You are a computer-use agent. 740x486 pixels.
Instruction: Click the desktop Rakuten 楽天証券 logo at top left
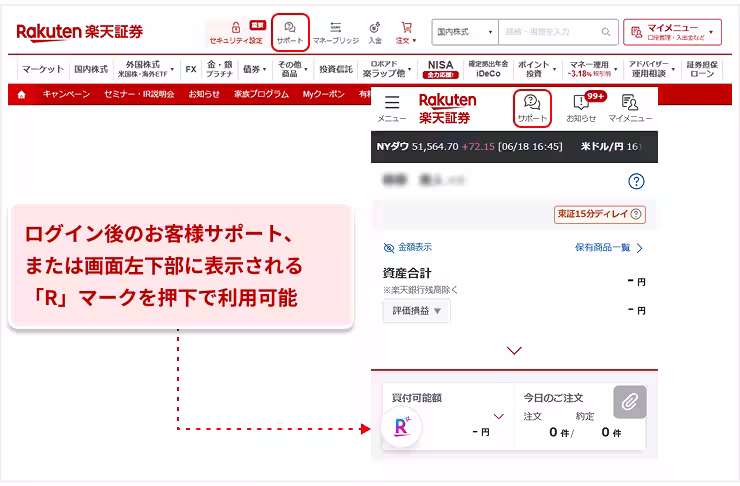pos(79,32)
